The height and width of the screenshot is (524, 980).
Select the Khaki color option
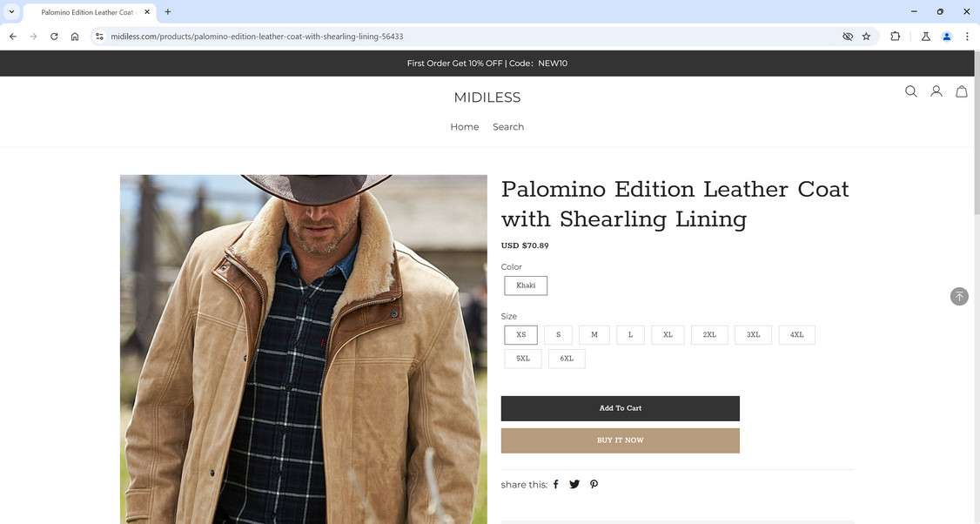coord(526,286)
